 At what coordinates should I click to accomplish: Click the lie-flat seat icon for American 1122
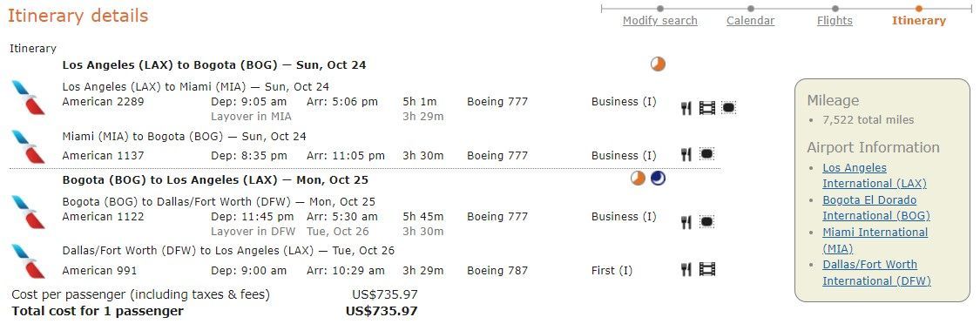pyautogui.click(x=706, y=221)
